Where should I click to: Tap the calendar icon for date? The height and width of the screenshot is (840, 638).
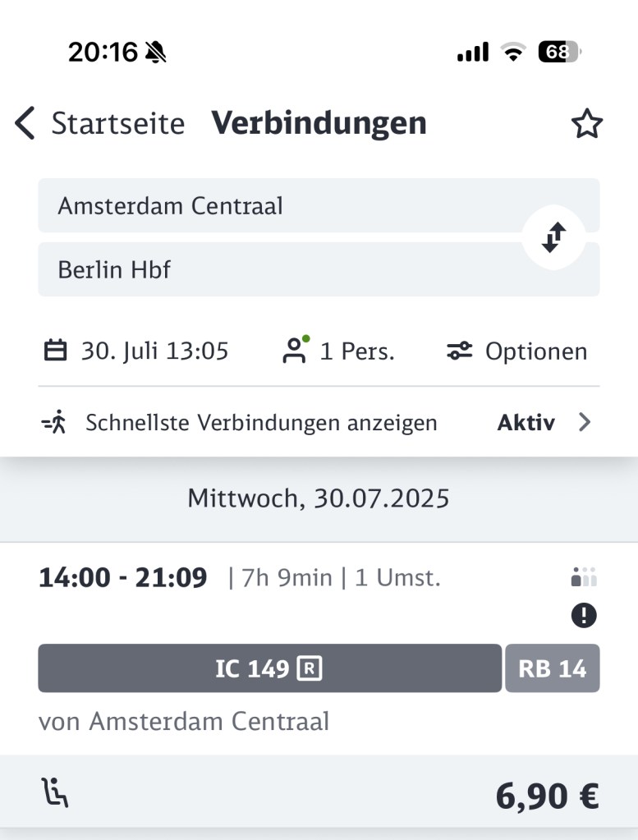pyautogui.click(x=55, y=351)
